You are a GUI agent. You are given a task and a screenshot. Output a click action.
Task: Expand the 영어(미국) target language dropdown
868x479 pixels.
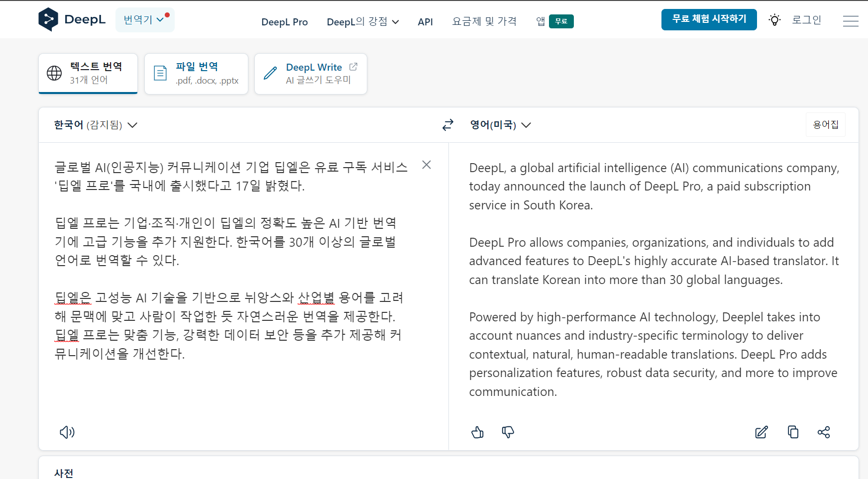pos(501,125)
